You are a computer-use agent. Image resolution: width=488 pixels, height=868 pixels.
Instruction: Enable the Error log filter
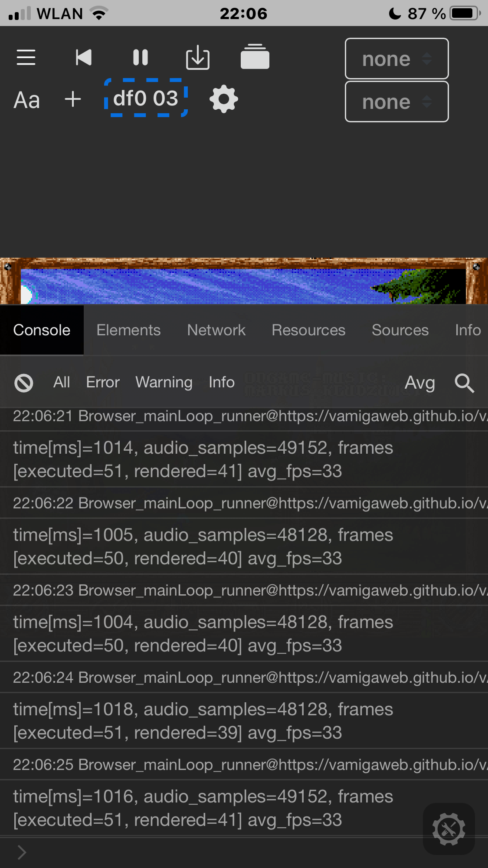tap(102, 383)
